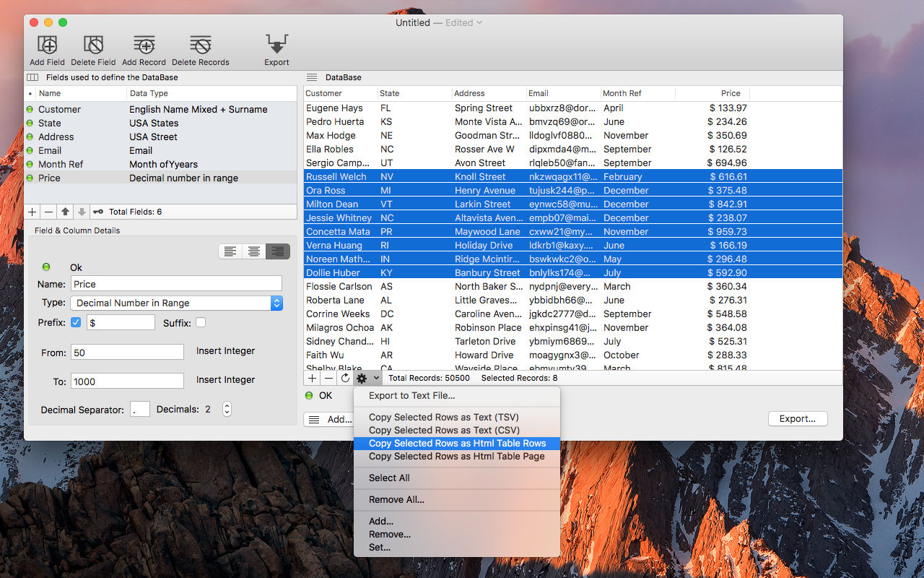Click the green status dot of the Email field
The image size is (924, 578).
30,151
